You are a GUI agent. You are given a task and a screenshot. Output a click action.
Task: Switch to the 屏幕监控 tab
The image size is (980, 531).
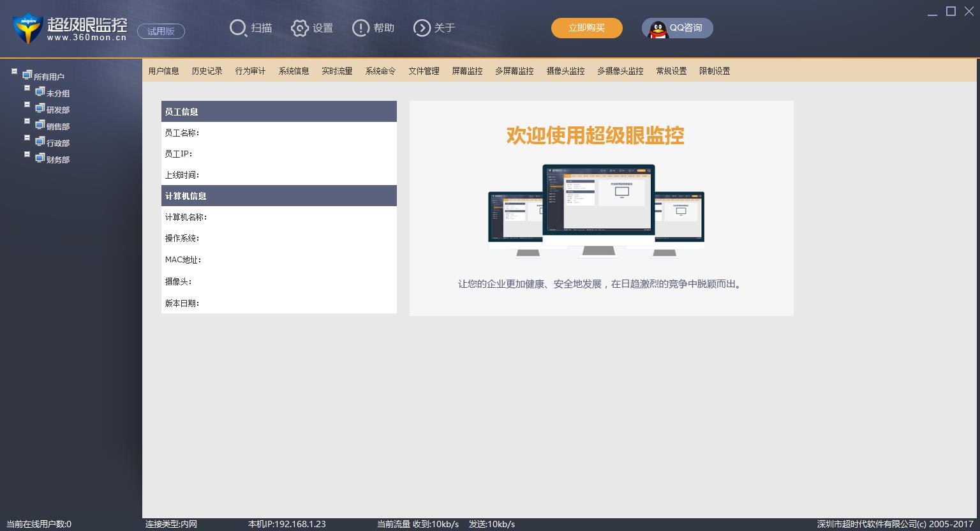[x=468, y=71]
